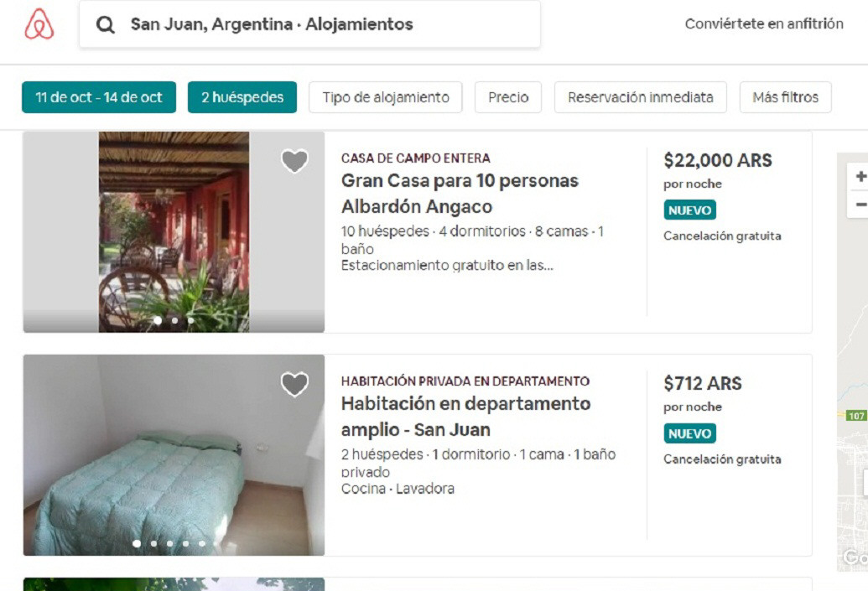
Task: Expand the Tipo de alojamiento filter
Action: (x=386, y=97)
